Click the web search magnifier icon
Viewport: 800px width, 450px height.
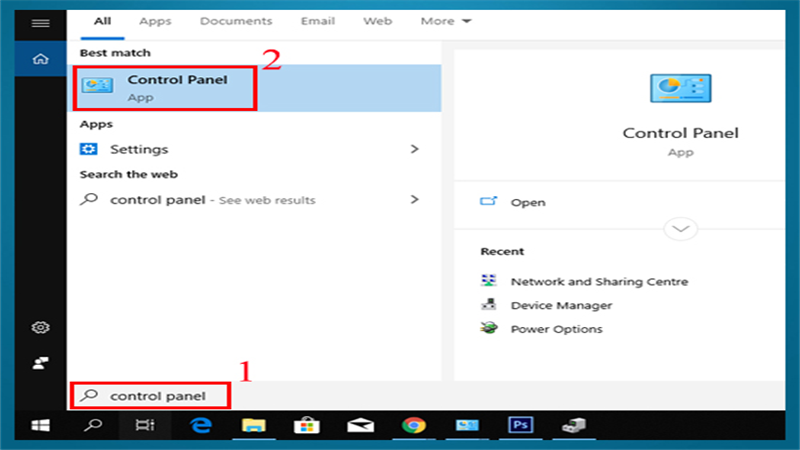89,199
